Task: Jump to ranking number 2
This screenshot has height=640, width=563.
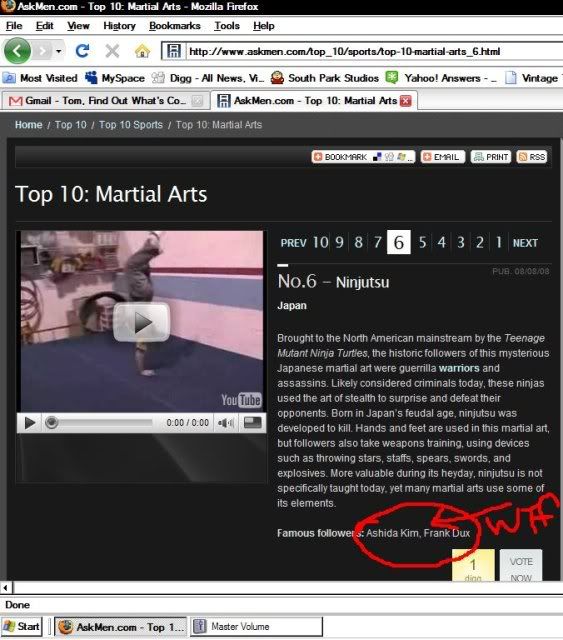Action: click(480, 242)
